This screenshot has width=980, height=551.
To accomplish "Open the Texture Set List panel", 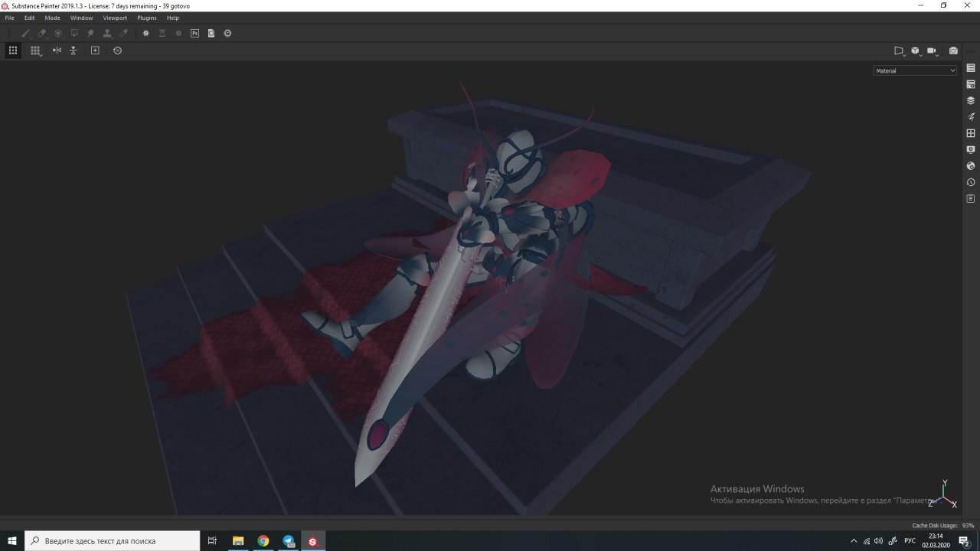I will (x=971, y=68).
